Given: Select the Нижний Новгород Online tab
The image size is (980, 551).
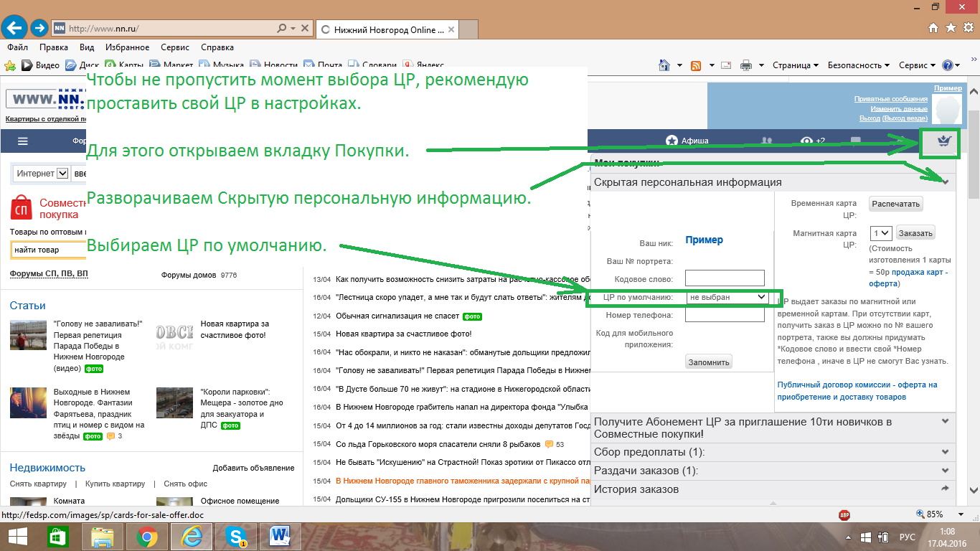Looking at the screenshot, I should coord(386,29).
